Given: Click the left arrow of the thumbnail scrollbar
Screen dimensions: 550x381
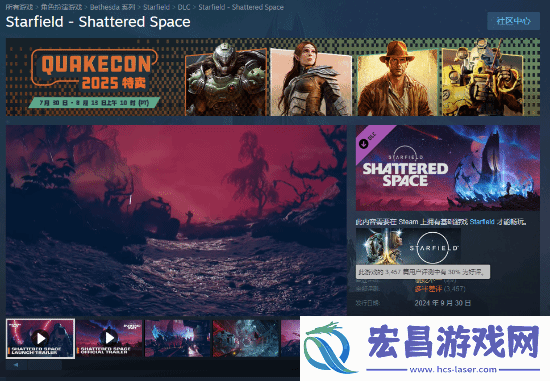Looking at the screenshot, I should (x=16, y=365).
